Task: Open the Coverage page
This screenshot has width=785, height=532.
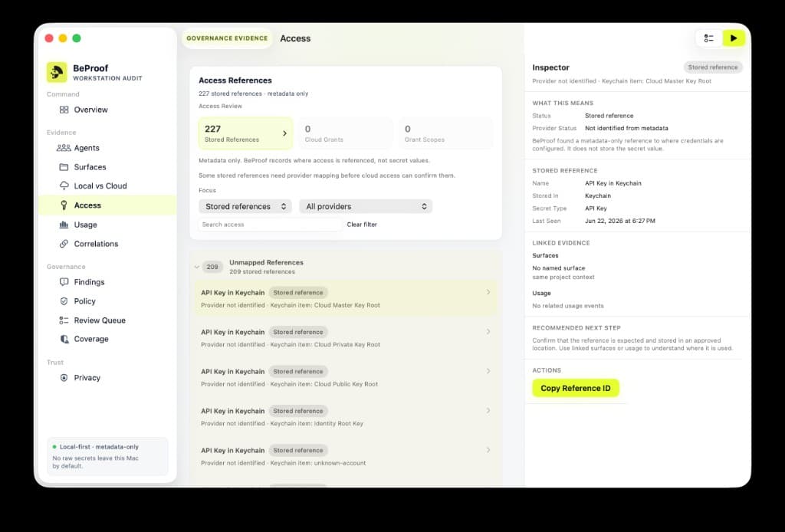Action: coord(91,339)
